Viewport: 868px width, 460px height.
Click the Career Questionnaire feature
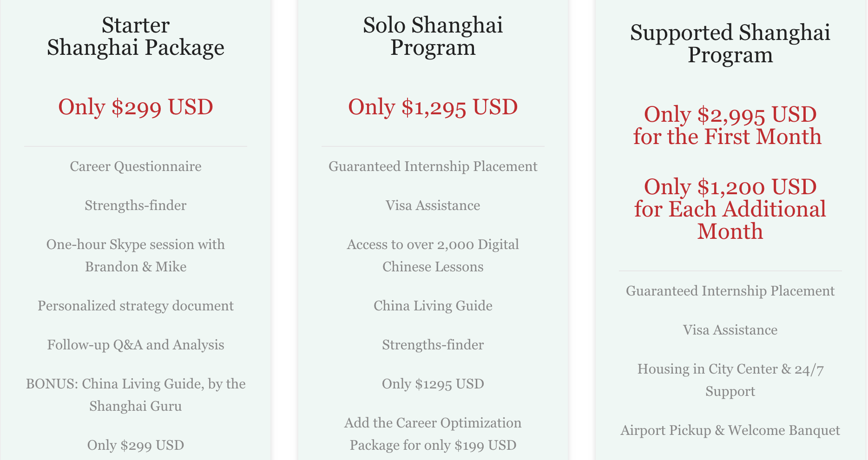136,166
